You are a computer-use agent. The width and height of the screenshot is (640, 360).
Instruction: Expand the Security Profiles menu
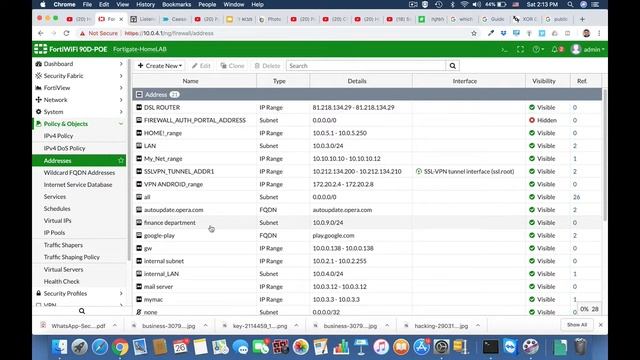coord(79,293)
